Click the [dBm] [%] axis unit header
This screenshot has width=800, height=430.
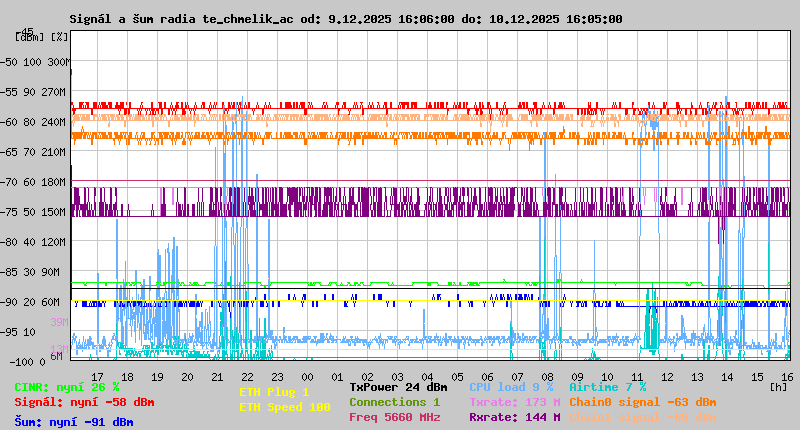tap(42, 37)
